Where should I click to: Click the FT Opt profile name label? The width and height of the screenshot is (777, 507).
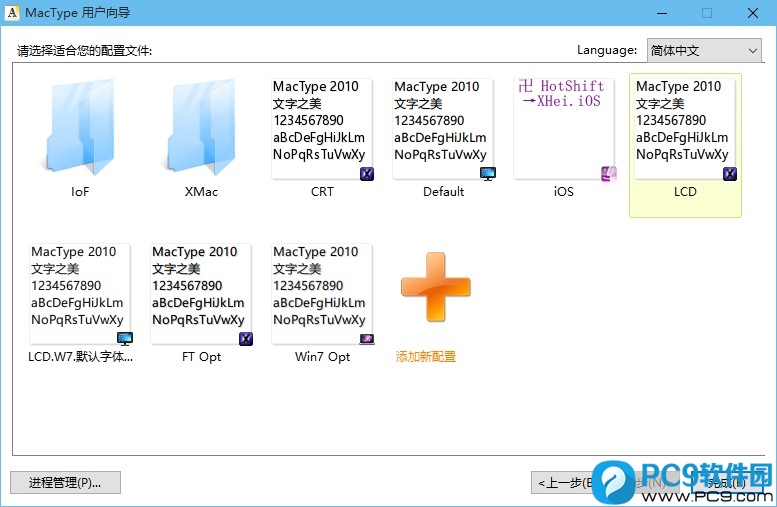click(x=201, y=357)
